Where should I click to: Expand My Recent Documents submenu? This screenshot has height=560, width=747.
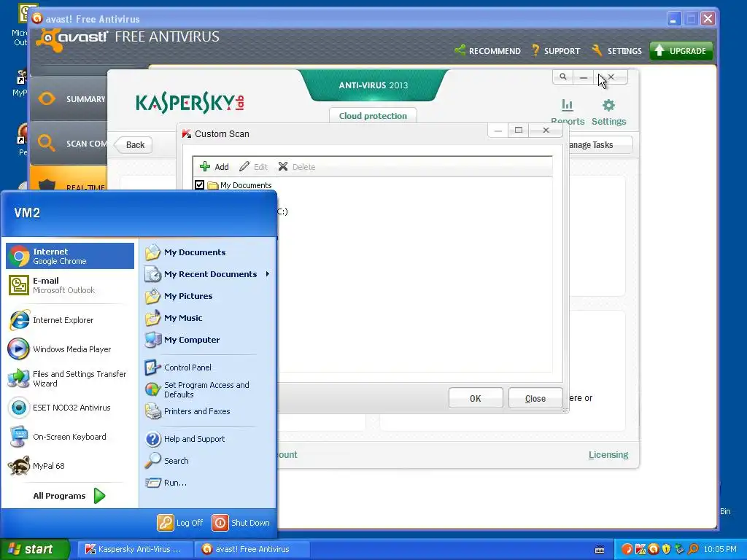[207, 274]
